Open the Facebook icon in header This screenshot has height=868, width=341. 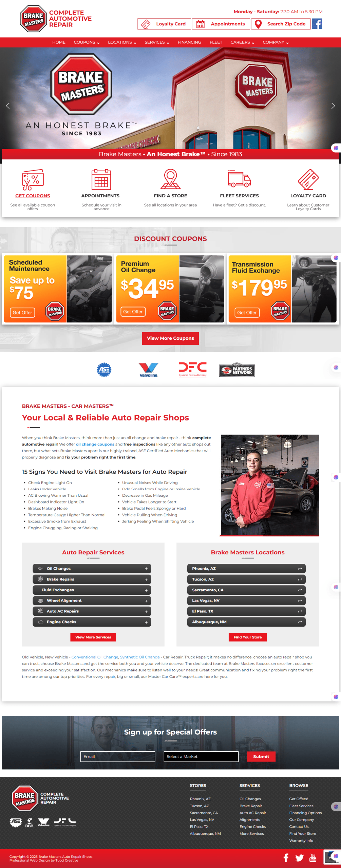click(317, 24)
